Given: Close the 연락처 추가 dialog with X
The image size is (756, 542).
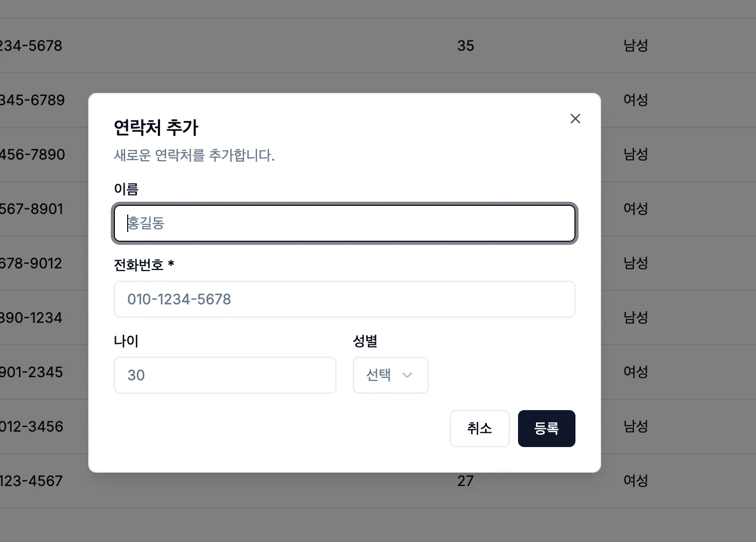Looking at the screenshot, I should [575, 119].
